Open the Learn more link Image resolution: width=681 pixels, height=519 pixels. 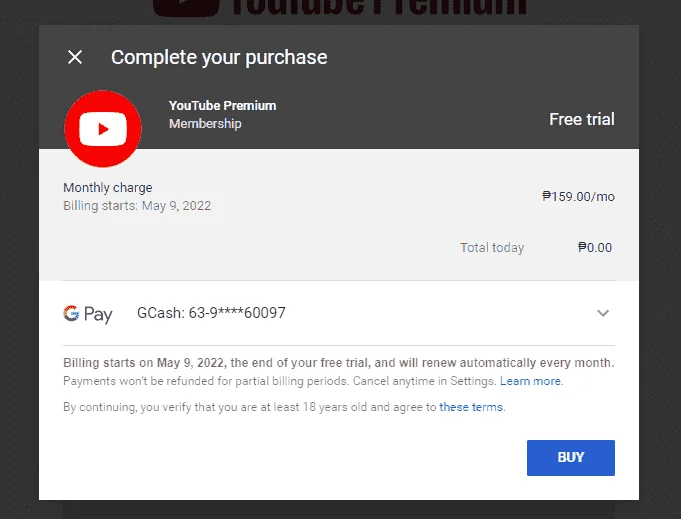click(x=530, y=381)
